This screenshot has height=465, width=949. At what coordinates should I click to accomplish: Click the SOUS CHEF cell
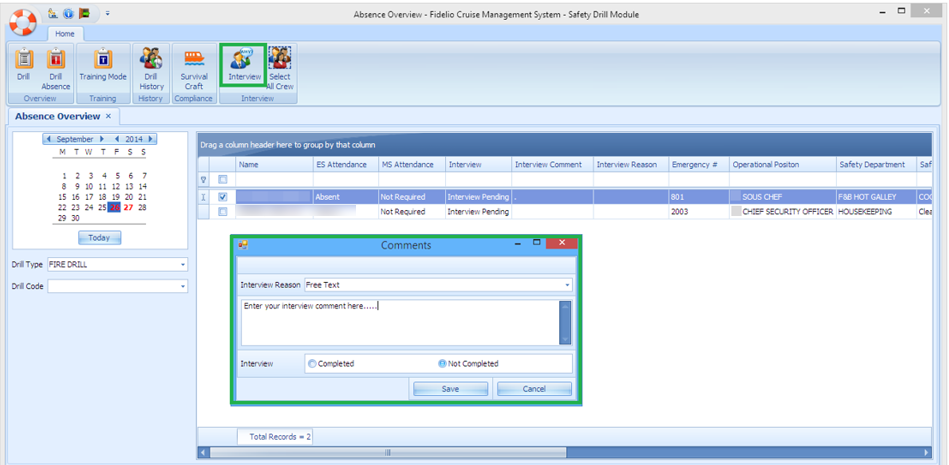pos(783,197)
